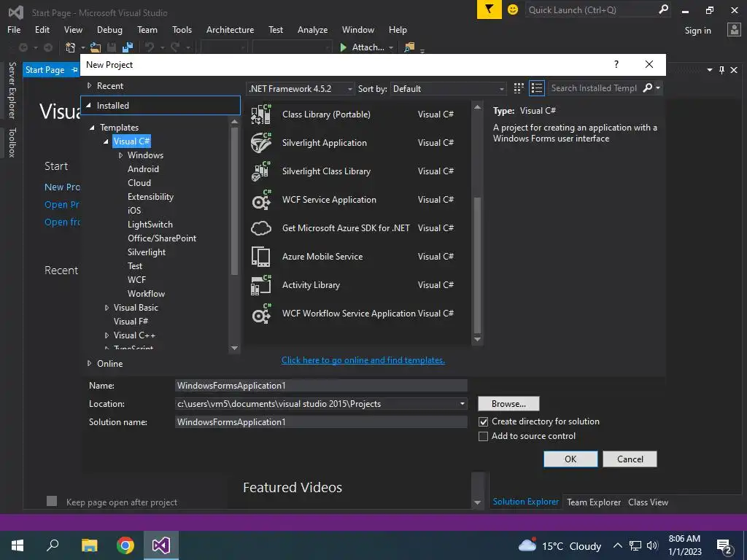This screenshot has width=747, height=560.
Task: Click the WCF Service Application template icon
Action: tap(261, 200)
